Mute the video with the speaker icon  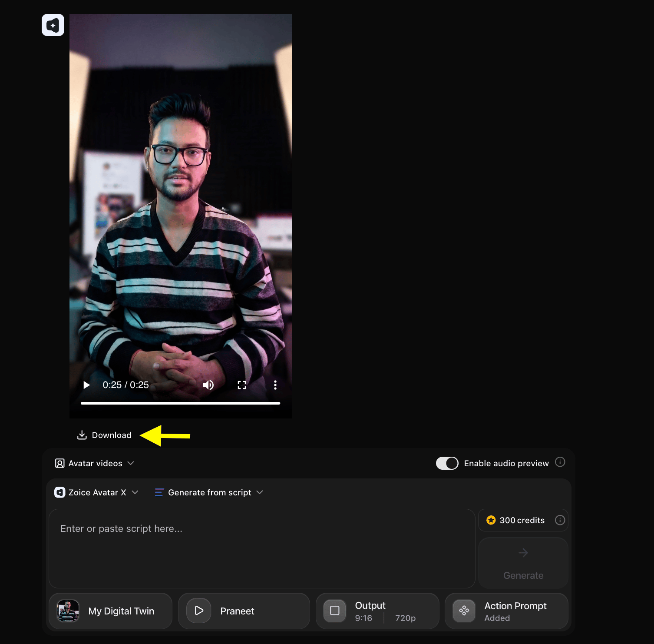[208, 385]
